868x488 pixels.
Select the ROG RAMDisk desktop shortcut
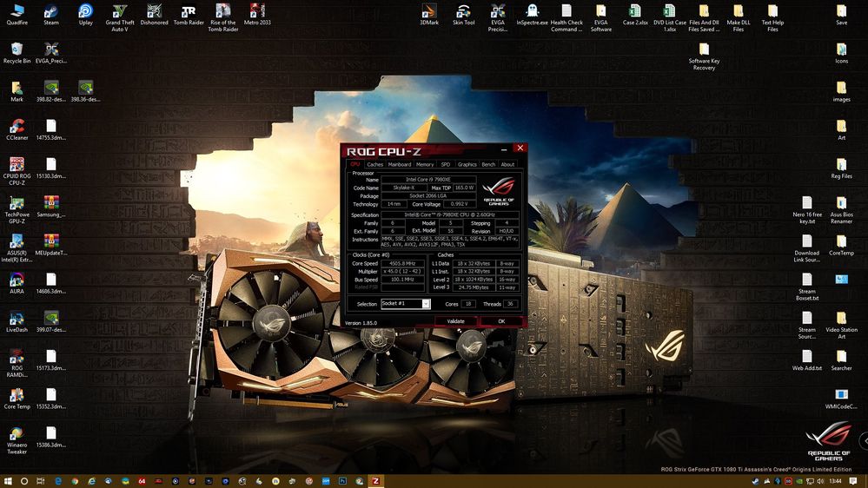17,364
